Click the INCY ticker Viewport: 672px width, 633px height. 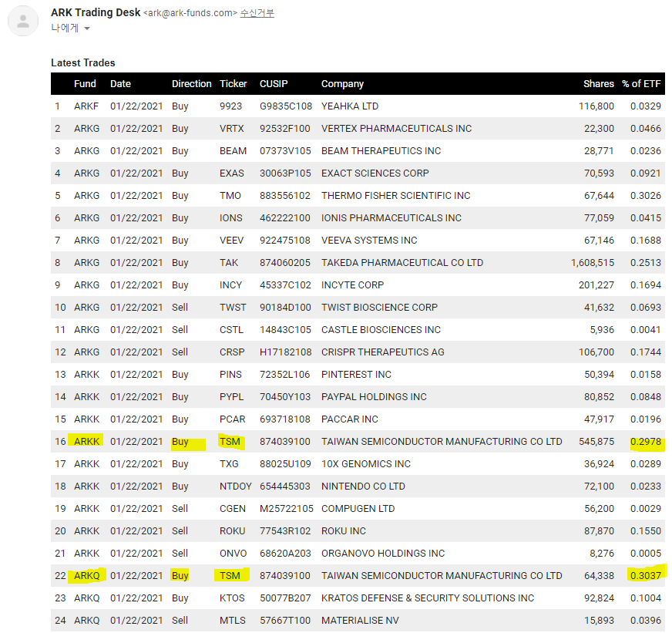point(231,285)
